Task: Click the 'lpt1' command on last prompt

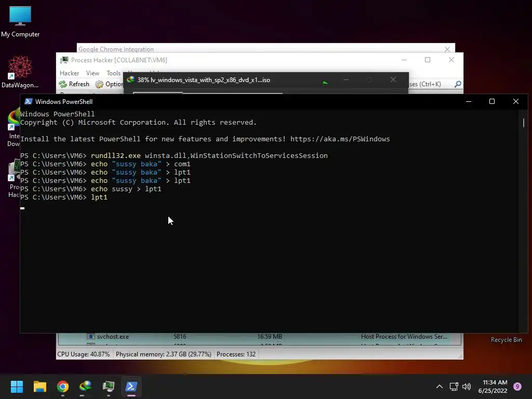Action: (99, 197)
